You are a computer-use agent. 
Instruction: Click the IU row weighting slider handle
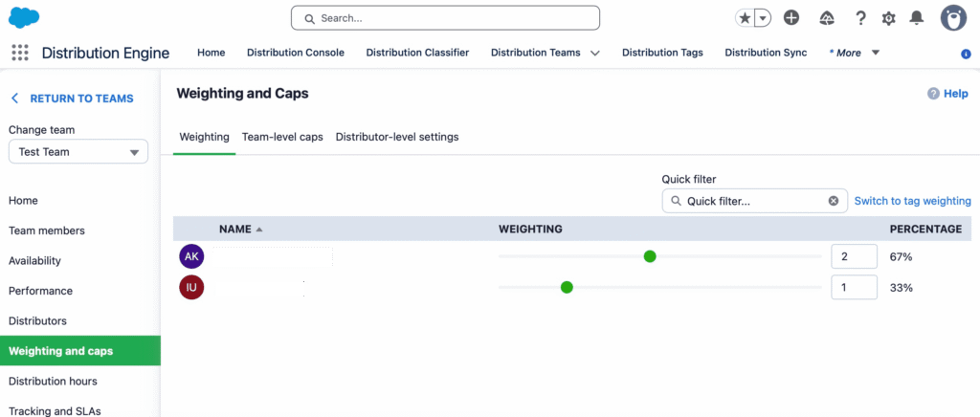[567, 287]
